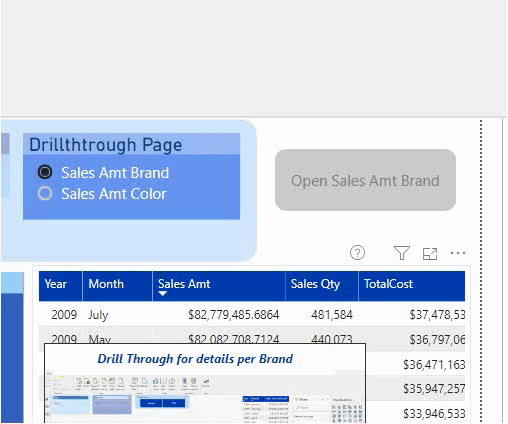This screenshot has width=508, height=424.
Task: Click the 481,584 sales quantity cell
Action: point(332,314)
